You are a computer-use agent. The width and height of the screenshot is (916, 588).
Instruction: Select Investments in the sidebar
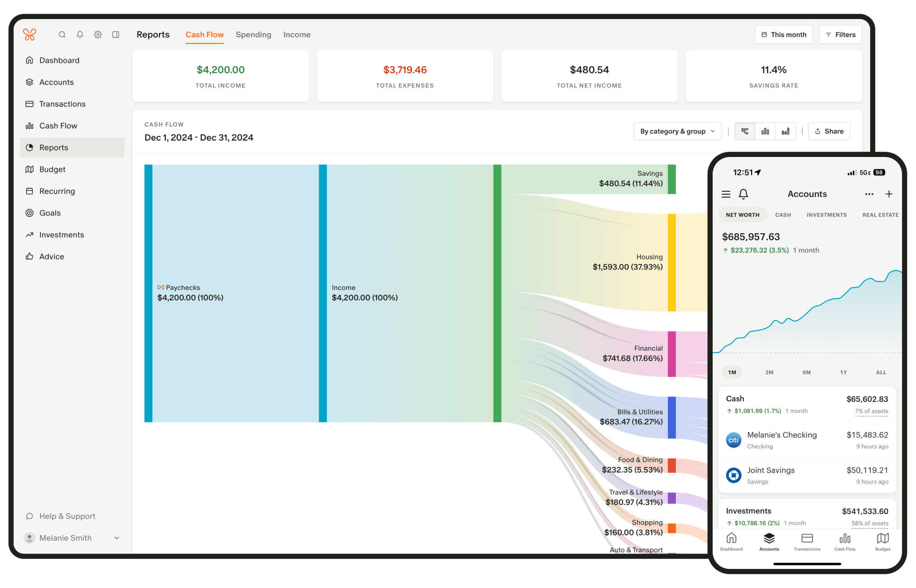click(x=62, y=235)
